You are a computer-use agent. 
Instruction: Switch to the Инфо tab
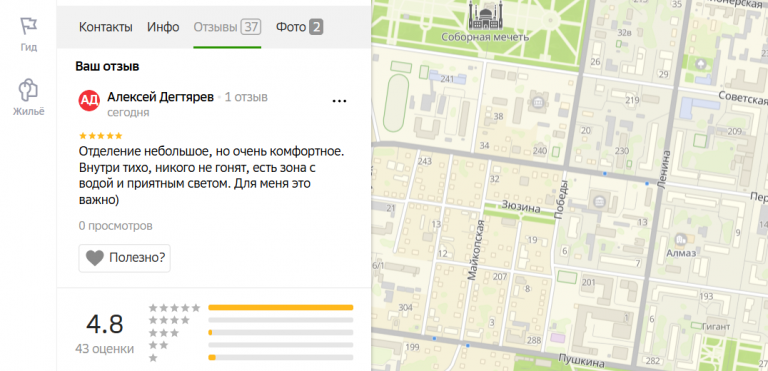click(163, 27)
